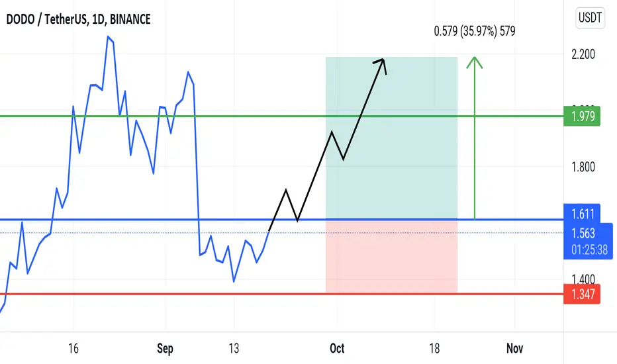Select the green profit target zone
The image size is (617, 364).
pos(391,138)
